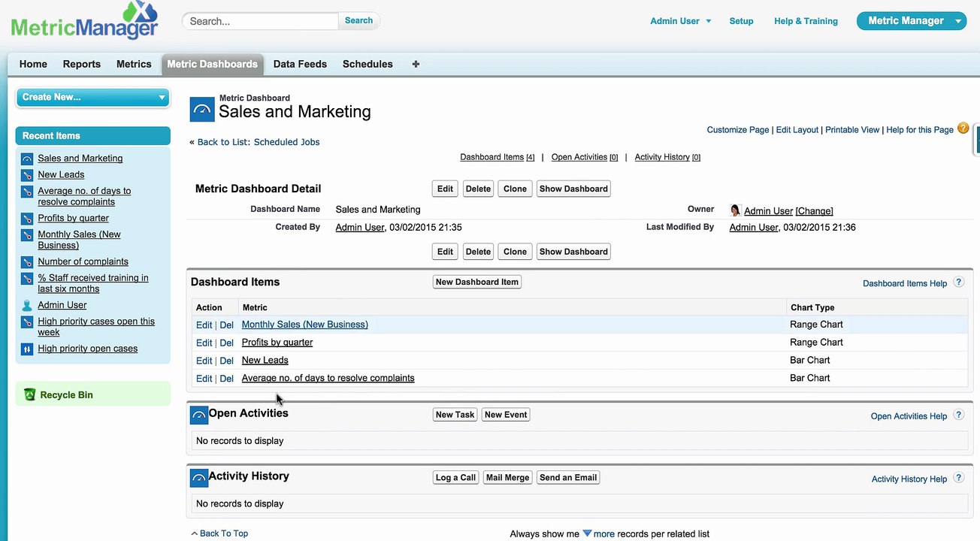Open the Admin User dropdown menu
This screenshot has width=980, height=541.
pyautogui.click(x=680, y=21)
